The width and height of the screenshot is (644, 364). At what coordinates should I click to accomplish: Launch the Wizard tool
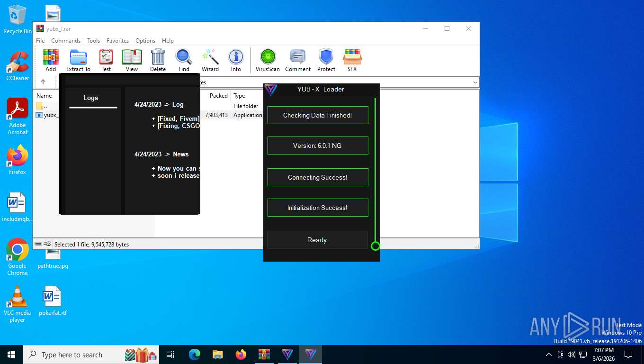tap(210, 60)
